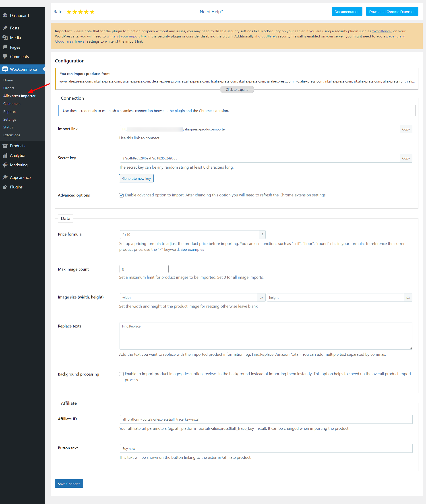Click the Comments speech bubble icon
This screenshot has height=504, width=426.
[x=5, y=56]
